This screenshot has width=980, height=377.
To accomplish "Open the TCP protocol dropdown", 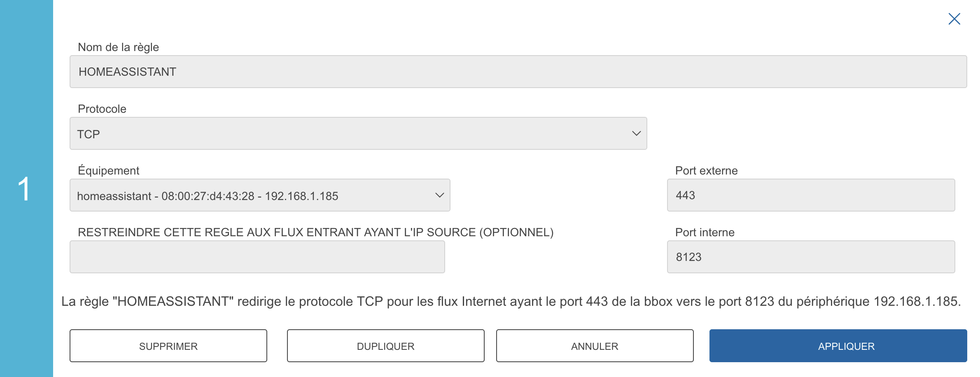I will [357, 134].
